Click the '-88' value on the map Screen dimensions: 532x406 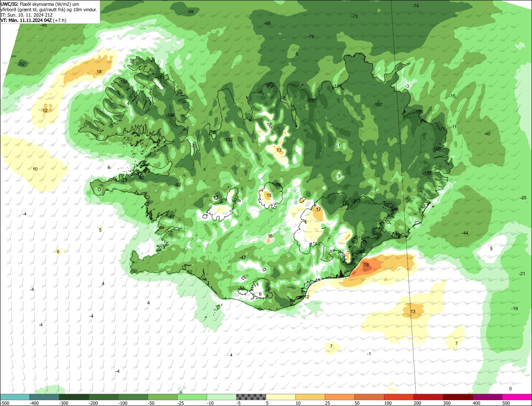(x=278, y=185)
